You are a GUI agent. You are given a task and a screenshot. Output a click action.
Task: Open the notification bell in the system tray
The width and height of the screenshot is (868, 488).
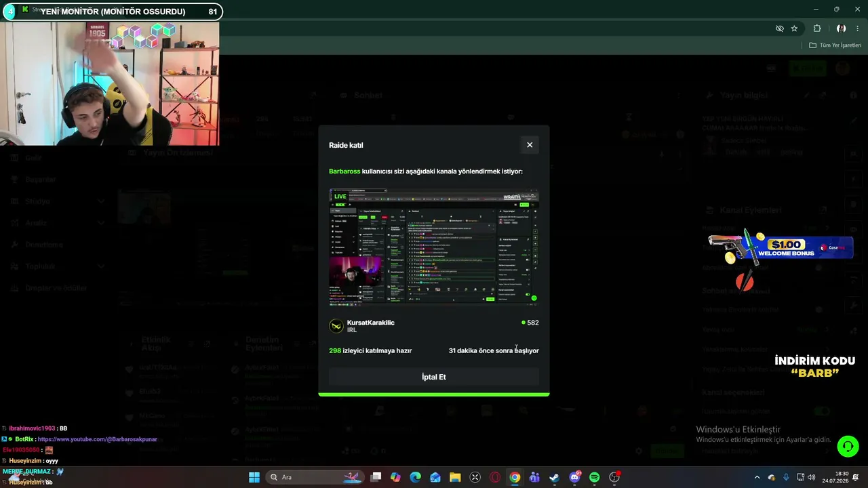tap(856, 477)
